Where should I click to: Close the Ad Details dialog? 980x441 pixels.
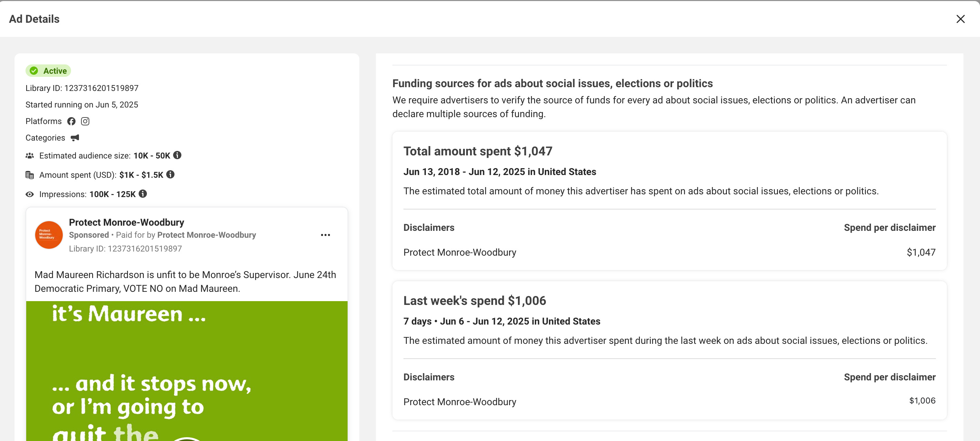(960, 19)
